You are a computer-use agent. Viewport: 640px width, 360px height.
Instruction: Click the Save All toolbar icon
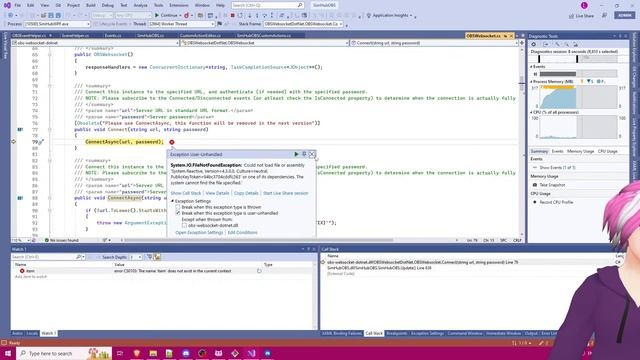coord(58,15)
